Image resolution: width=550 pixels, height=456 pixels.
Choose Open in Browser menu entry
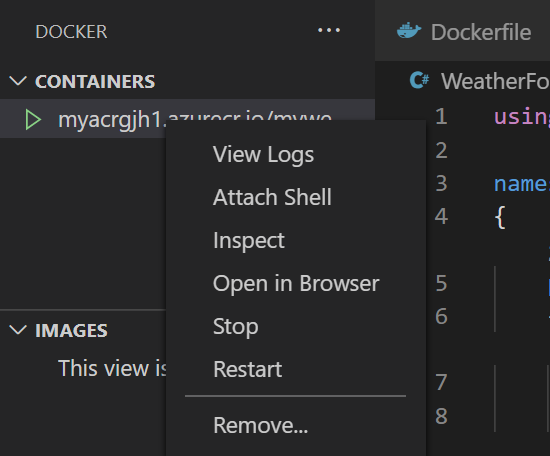click(296, 283)
